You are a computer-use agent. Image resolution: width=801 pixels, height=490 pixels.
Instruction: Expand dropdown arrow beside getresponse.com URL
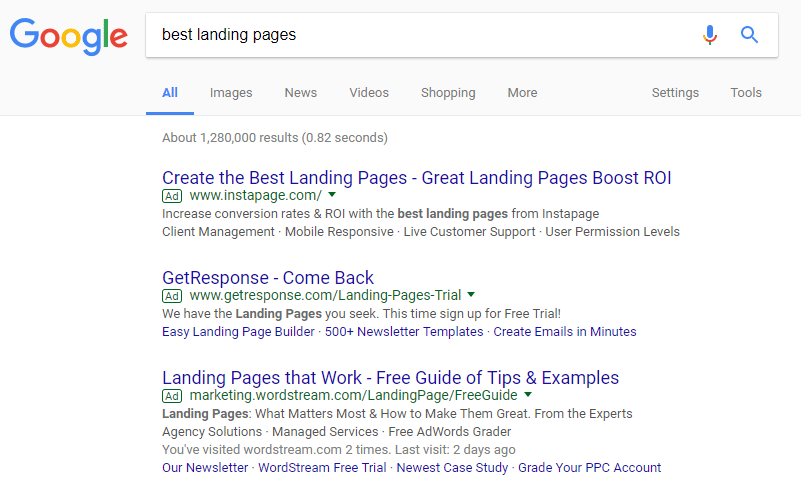[x=471, y=295]
